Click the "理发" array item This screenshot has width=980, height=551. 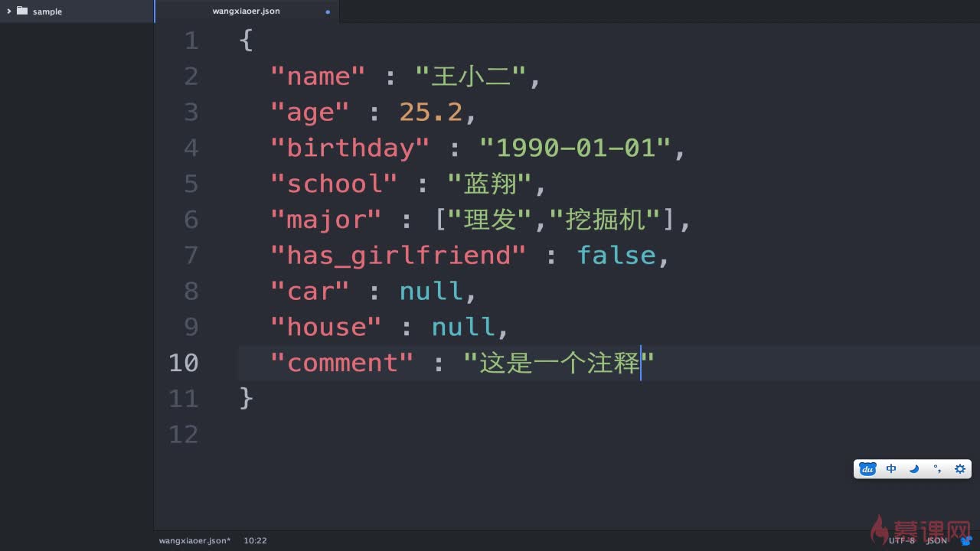click(x=490, y=220)
